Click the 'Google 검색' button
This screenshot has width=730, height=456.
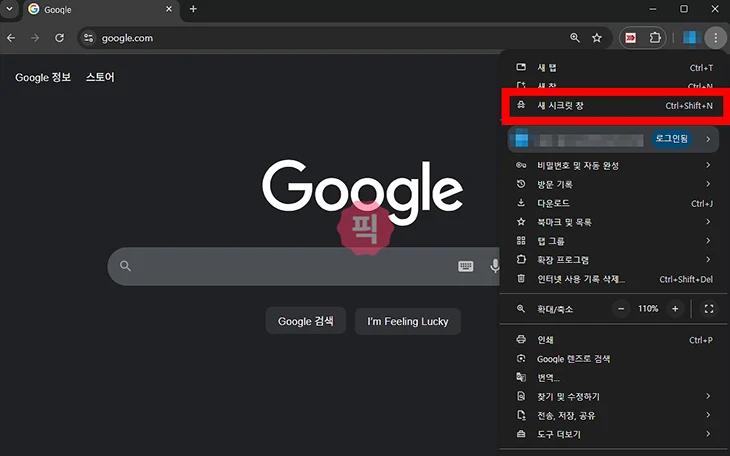point(305,321)
